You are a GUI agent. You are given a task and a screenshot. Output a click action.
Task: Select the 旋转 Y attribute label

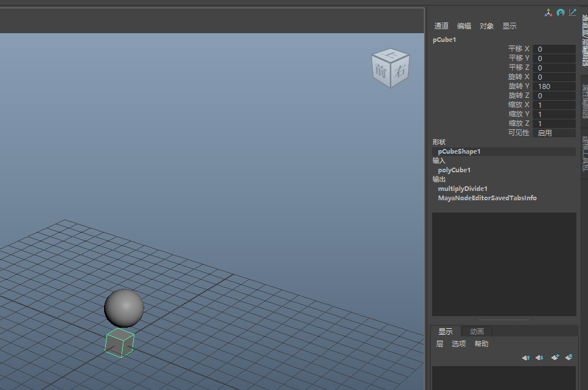tap(519, 86)
